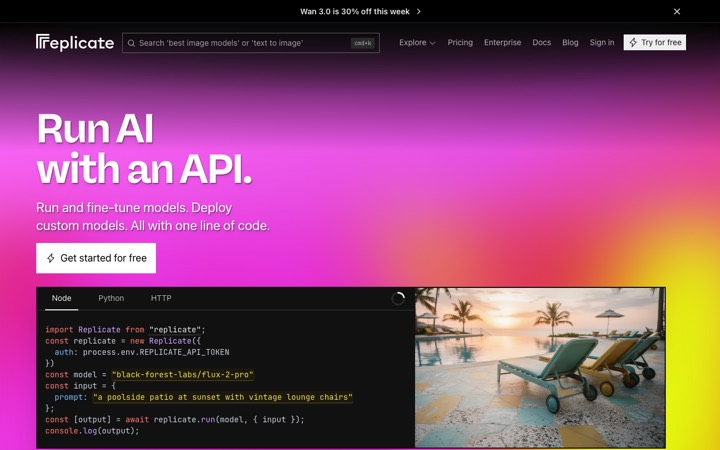Focus the search models input field
The width and height of the screenshot is (720, 450).
tap(251, 43)
